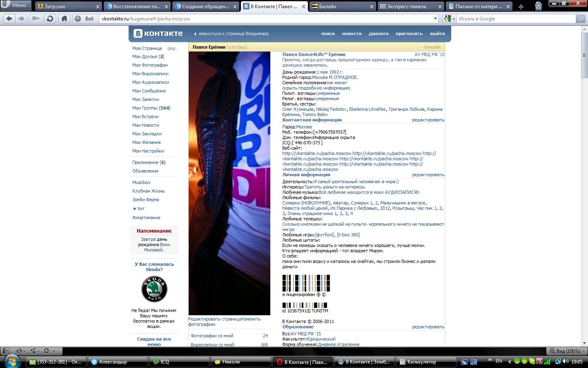
Task: Click Редактировать страницу under the photo
Action: (214, 319)
